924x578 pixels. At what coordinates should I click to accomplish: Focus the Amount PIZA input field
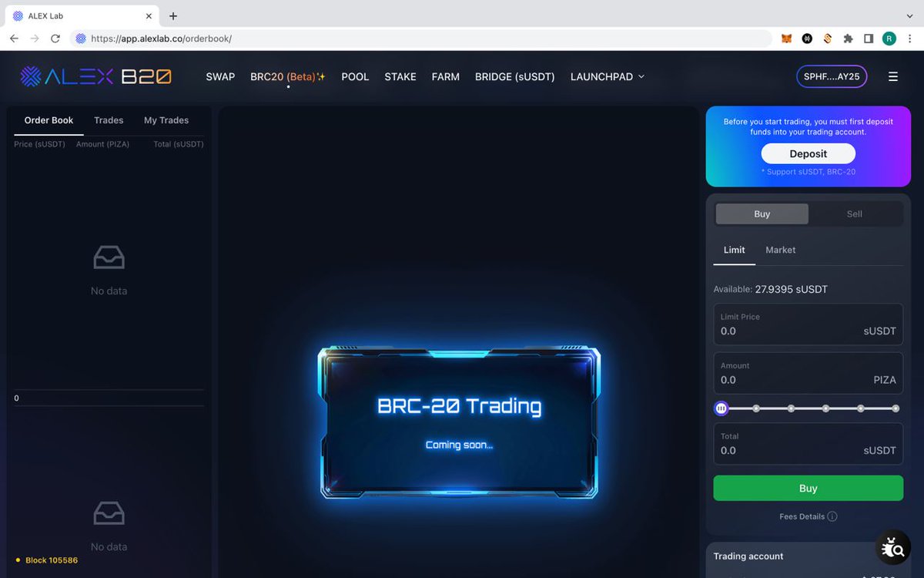pos(808,373)
